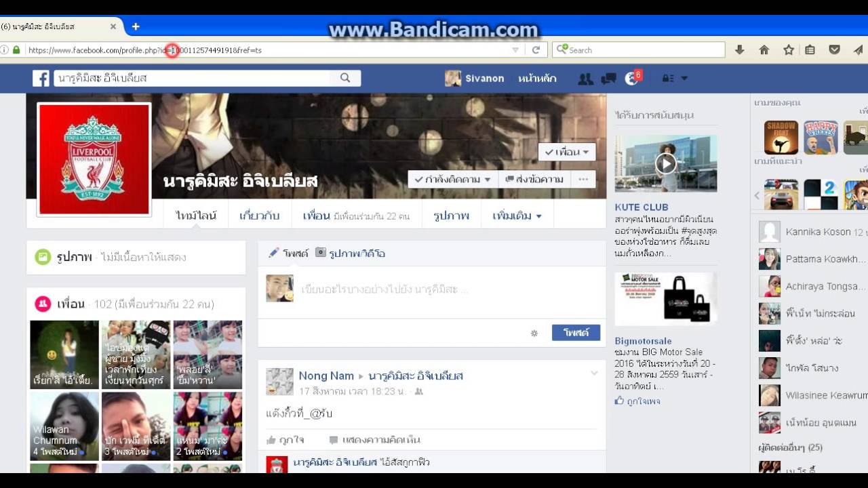Open the About tab
Image resolution: width=868 pixels, height=488 pixels.
pos(260,216)
